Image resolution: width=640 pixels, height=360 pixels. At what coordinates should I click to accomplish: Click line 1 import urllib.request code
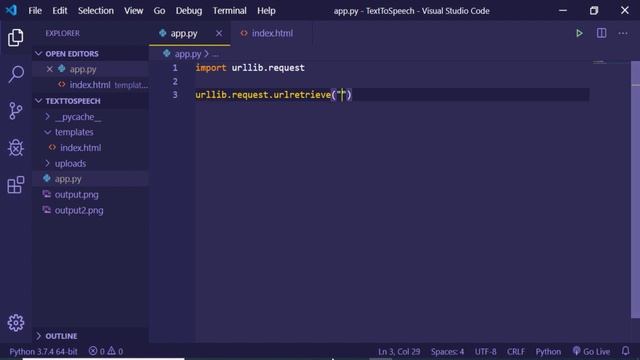click(x=250, y=68)
